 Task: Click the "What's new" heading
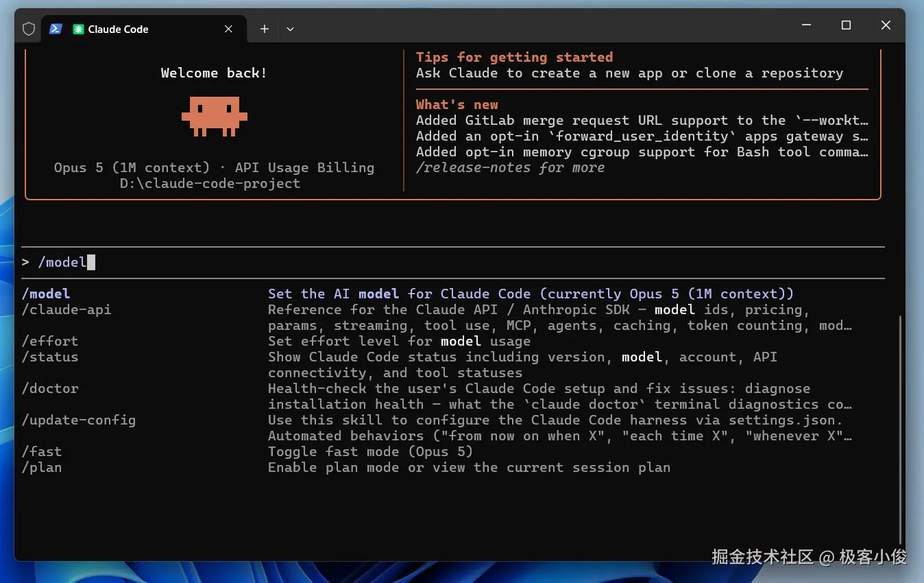pos(457,104)
